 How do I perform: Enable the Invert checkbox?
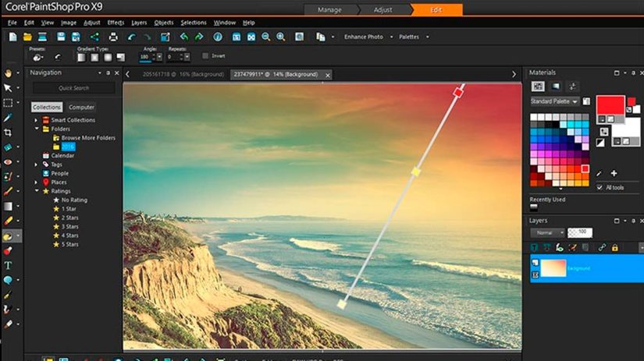tap(205, 56)
